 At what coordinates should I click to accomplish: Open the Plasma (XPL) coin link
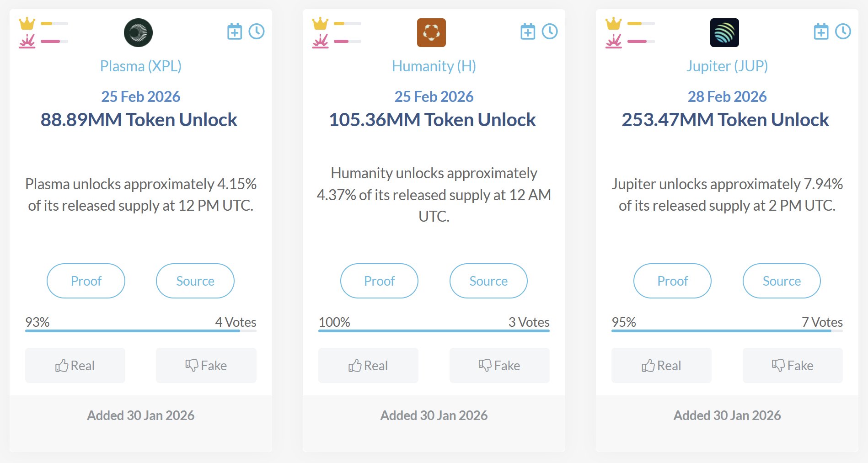[141, 66]
